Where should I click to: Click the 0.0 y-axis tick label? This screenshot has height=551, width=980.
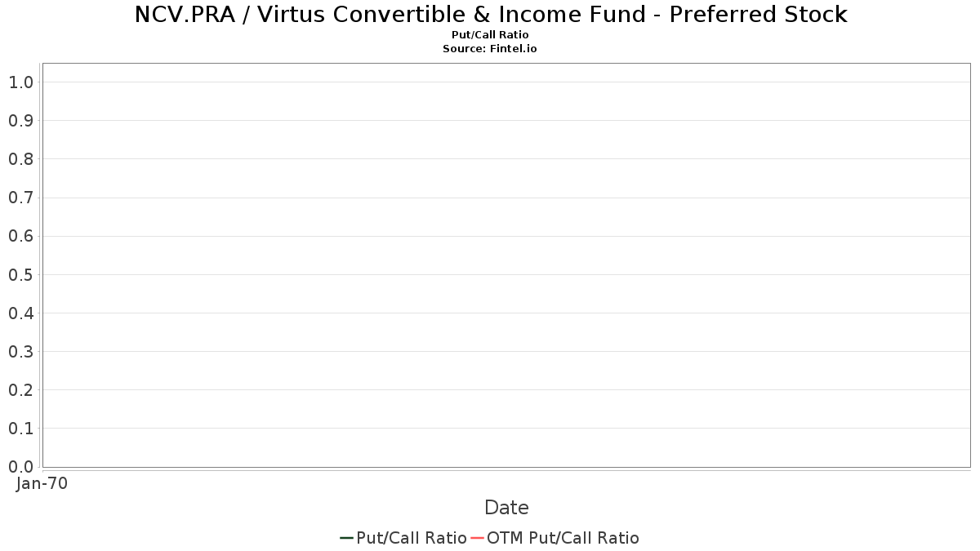[20, 466]
